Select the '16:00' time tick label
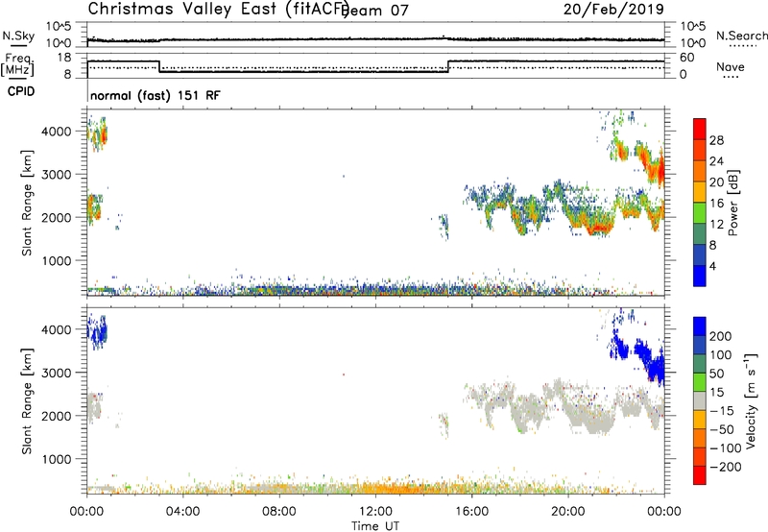Image resolution: width=768 pixels, height=532 pixels. (471, 512)
